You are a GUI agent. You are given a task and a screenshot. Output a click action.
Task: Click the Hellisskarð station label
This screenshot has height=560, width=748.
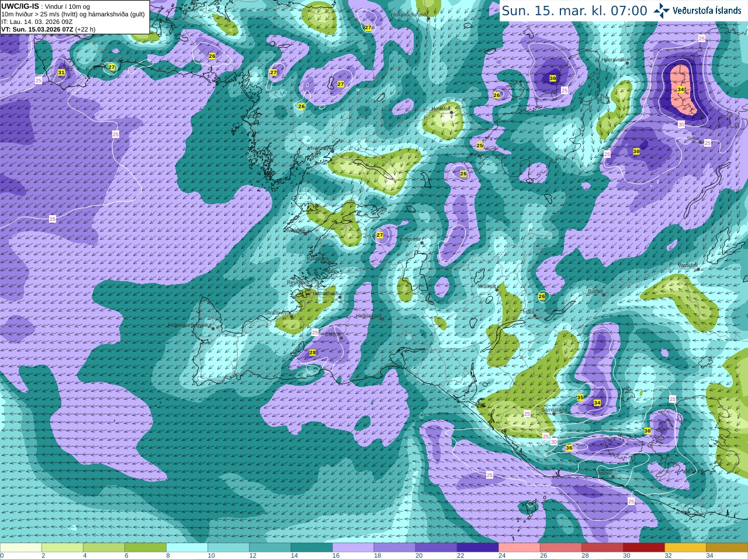[368, 316]
